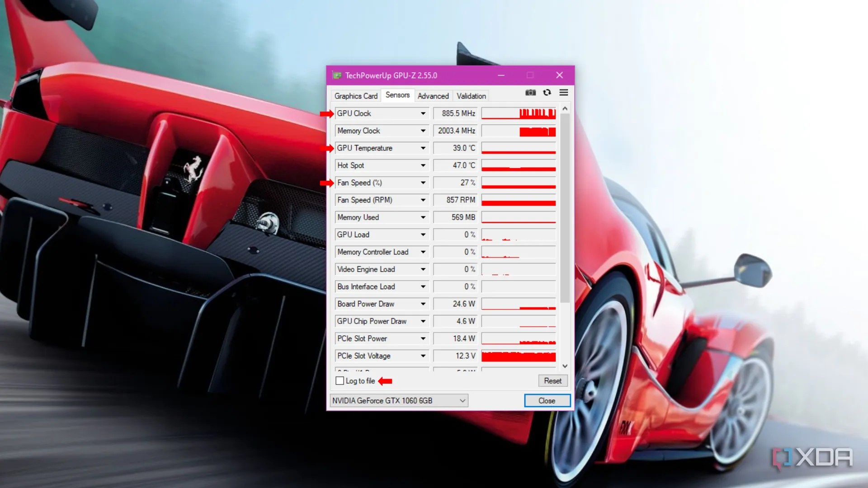Select the Validation tab
The width and height of the screenshot is (868, 488).
(x=470, y=96)
